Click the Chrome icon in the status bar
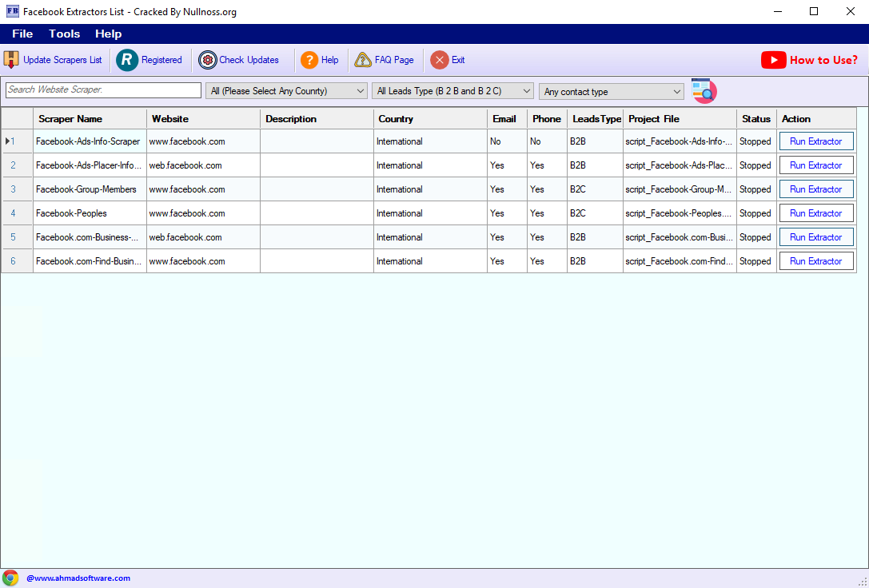This screenshot has width=869, height=588. (x=10, y=578)
